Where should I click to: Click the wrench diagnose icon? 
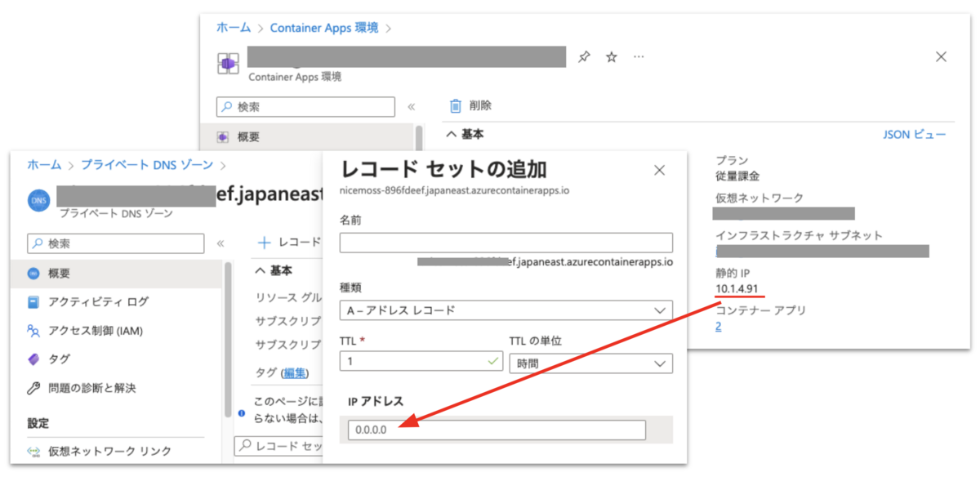coord(33,387)
